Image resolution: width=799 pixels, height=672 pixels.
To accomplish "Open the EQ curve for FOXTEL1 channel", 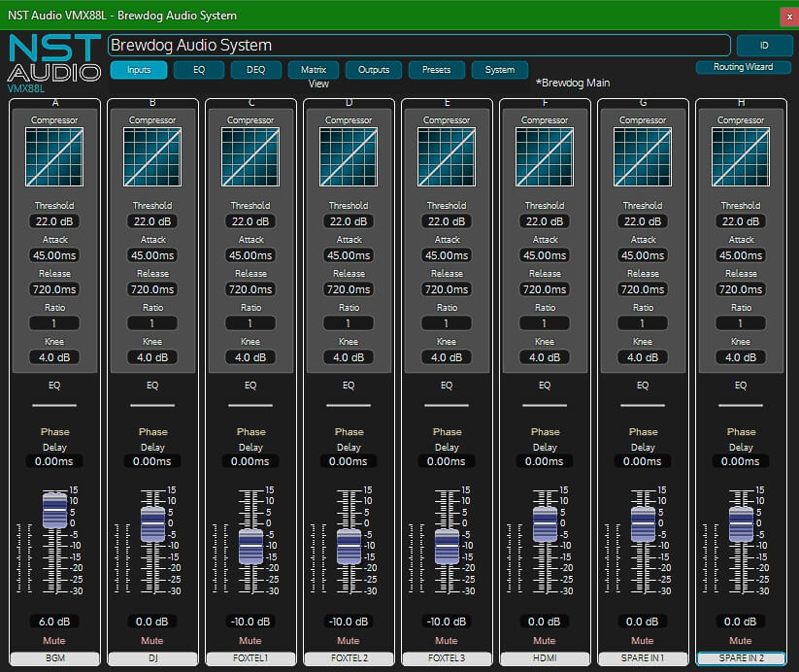I will click(x=250, y=405).
